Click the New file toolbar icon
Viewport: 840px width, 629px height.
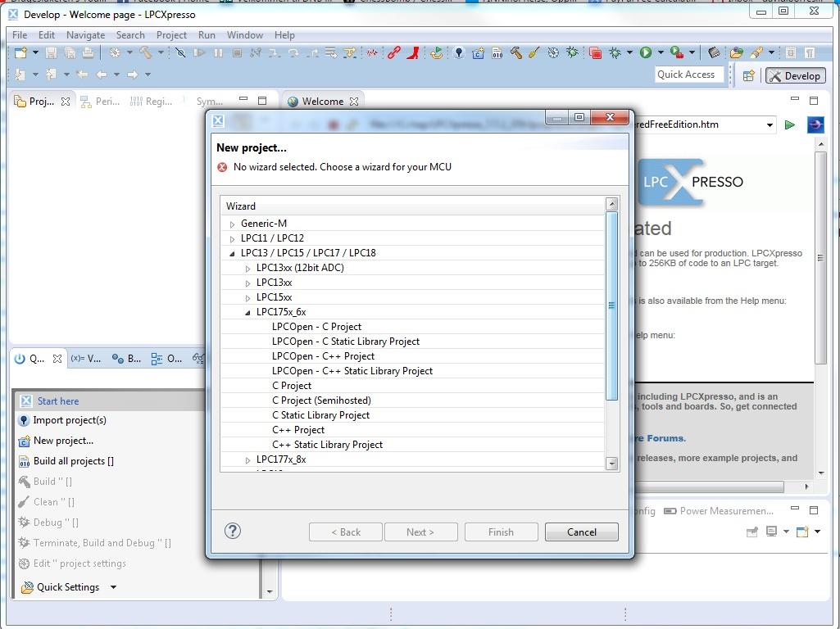[20, 52]
